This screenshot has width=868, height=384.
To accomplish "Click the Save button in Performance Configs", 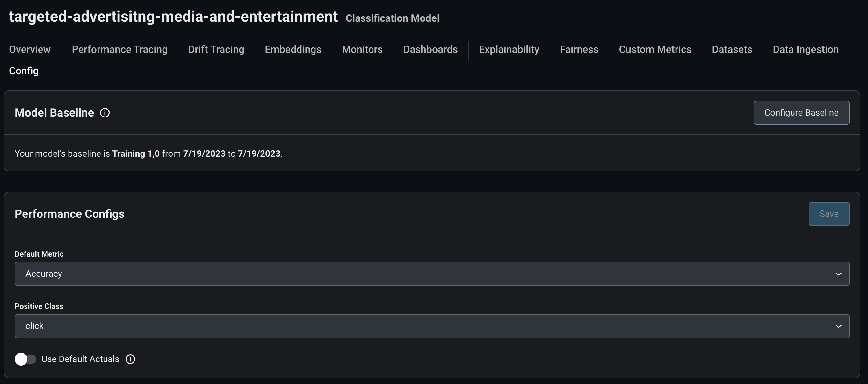I will tap(828, 214).
